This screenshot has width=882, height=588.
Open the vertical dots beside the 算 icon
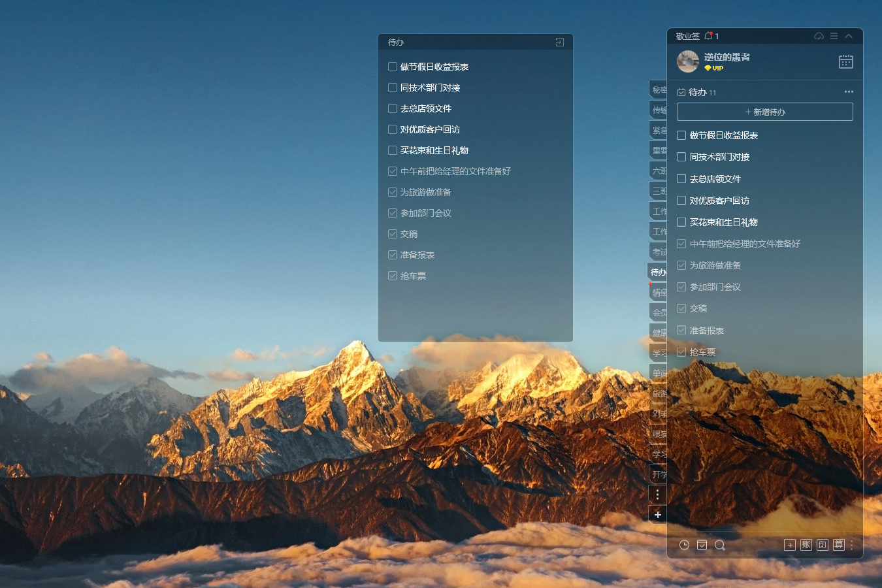(x=852, y=545)
